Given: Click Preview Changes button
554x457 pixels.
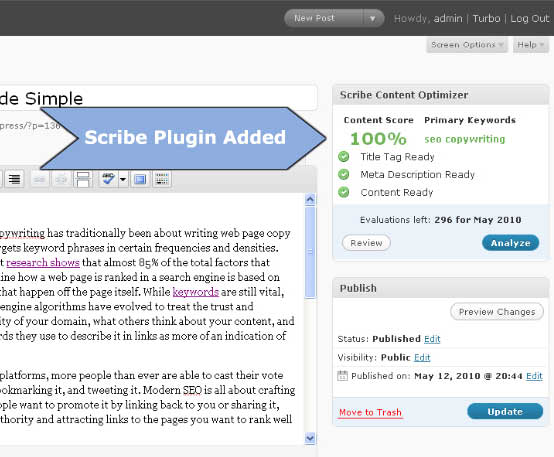Looking at the screenshot, I should pos(497,312).
